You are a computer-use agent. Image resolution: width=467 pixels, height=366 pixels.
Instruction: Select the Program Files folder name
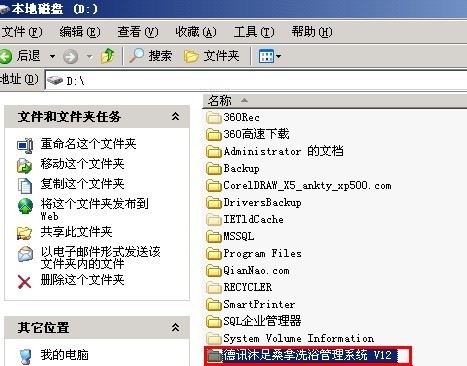(x=262, y=253)
